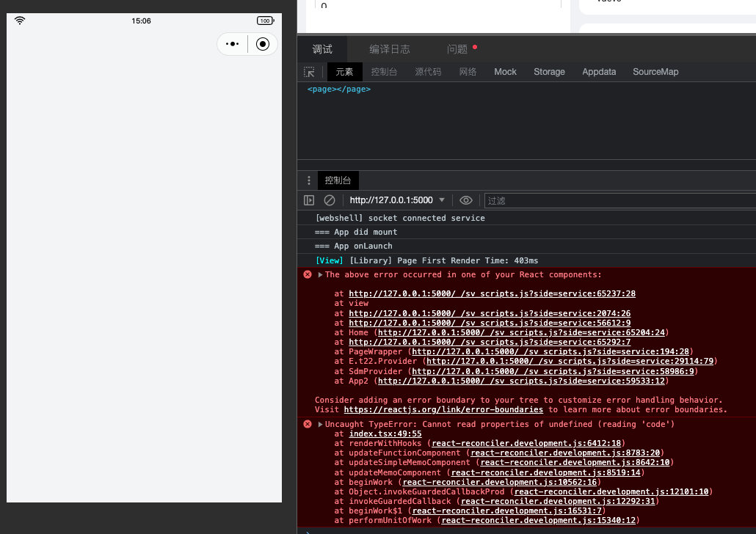
Task: Click the '[webshell] socket connected service' log line
Action: pyautogui.click(x=400, y=218)
